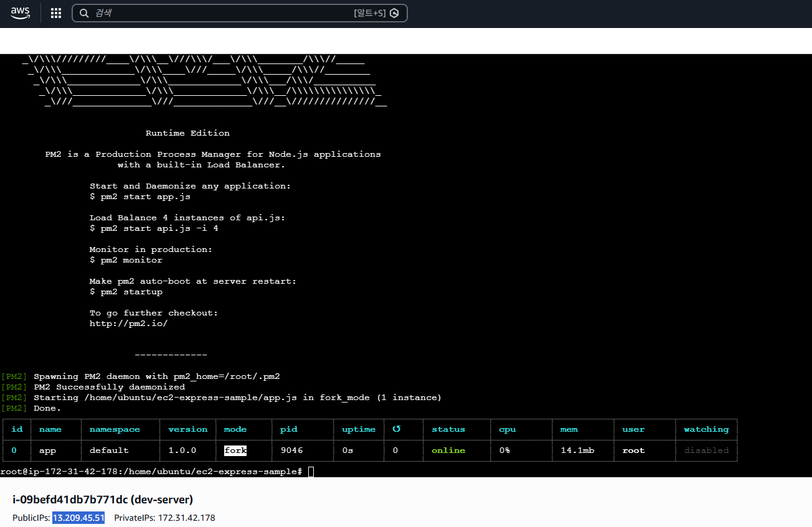Click the 'uptime' column header
The width and height of the screenshot is (812, 527).
point(359,429)
